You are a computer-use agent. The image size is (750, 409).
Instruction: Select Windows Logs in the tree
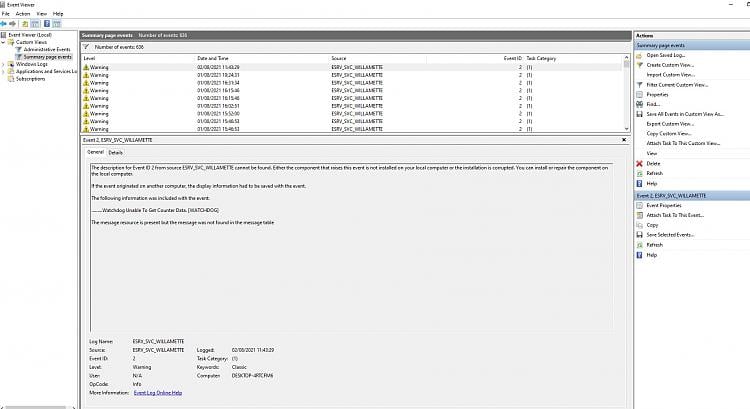[32, 64]
